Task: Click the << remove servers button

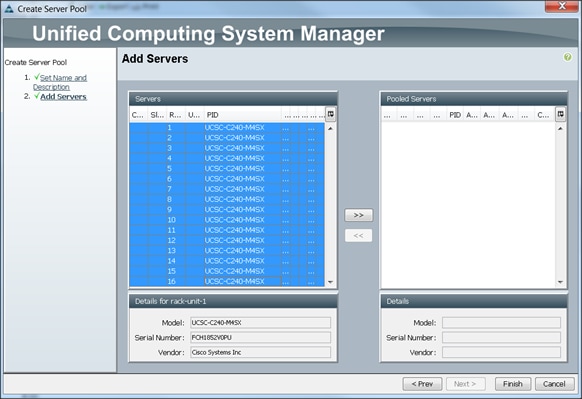Action: pos(359,235)
